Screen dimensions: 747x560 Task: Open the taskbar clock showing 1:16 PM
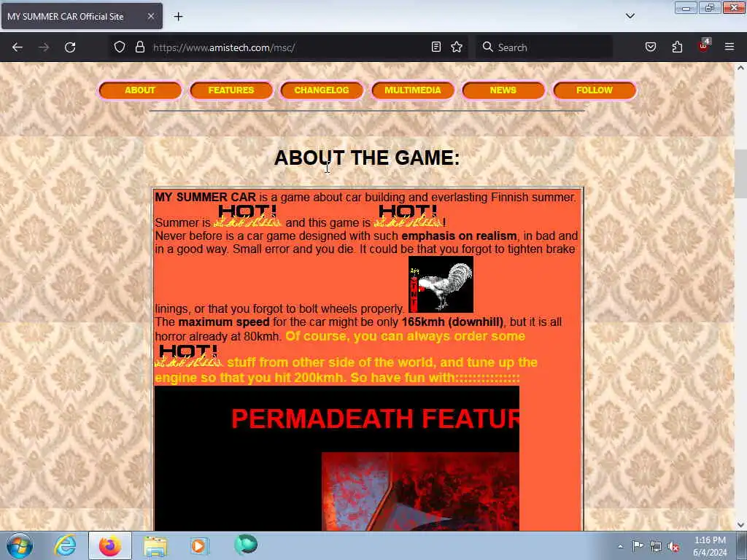click(710, 546)
